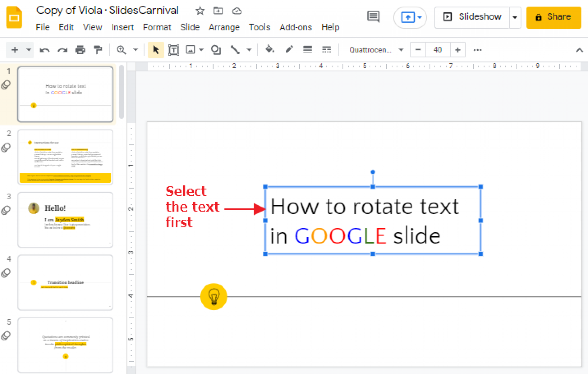
Task: Click the zoom magnifier tool
Action: pyautogui.click(x=121, y=50)
